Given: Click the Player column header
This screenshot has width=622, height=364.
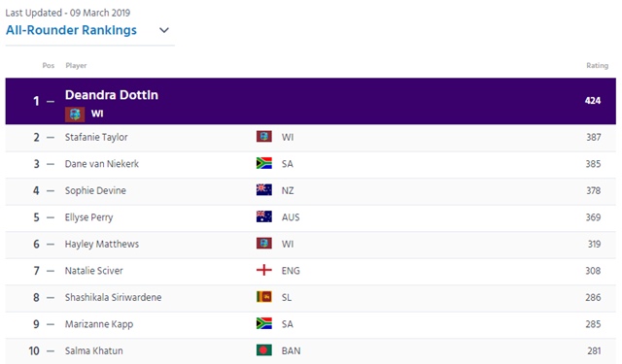Looking at the screenshot, I should click(76, 65).
